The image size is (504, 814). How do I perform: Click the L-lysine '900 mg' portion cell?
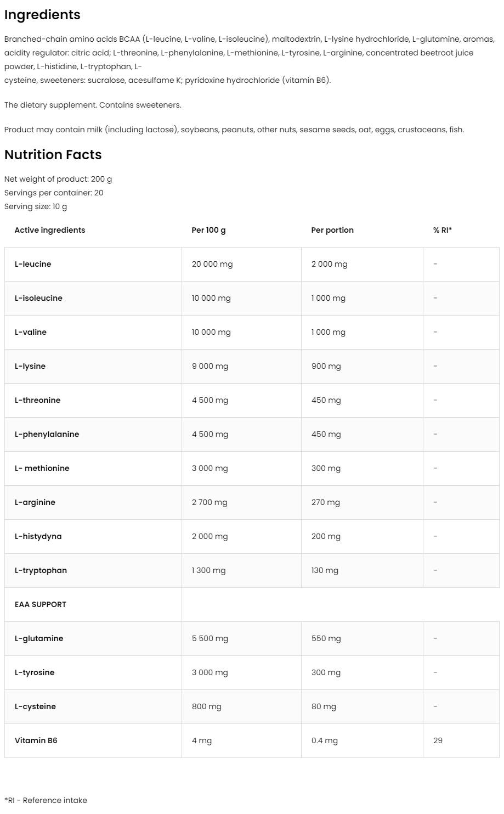click(x=326, y=366)
